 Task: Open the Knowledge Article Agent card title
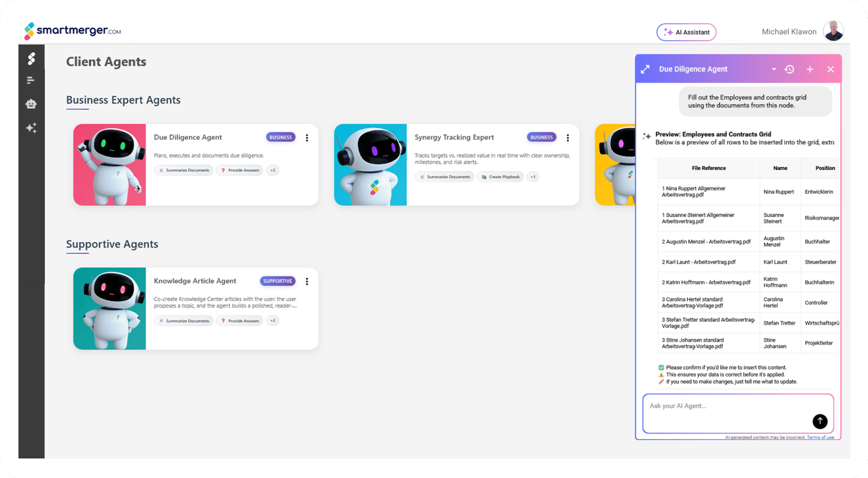pyautogui.click(x=195, y=281)
